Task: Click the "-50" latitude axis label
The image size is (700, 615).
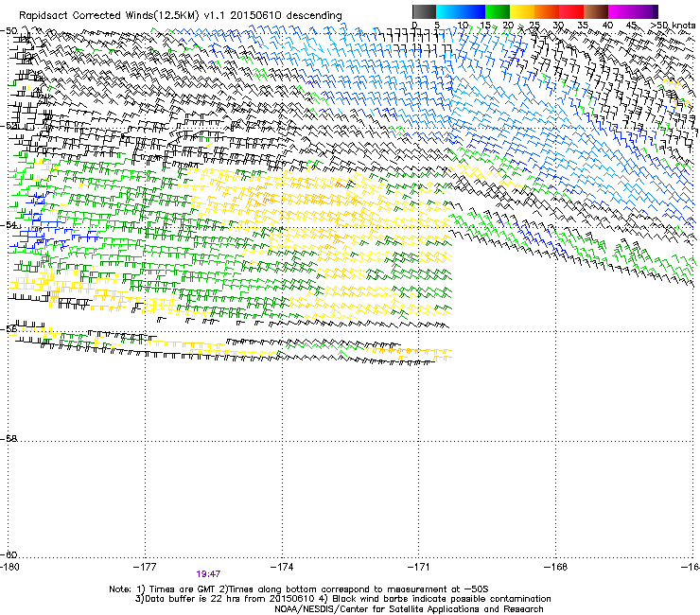Action: pos(9,31)
